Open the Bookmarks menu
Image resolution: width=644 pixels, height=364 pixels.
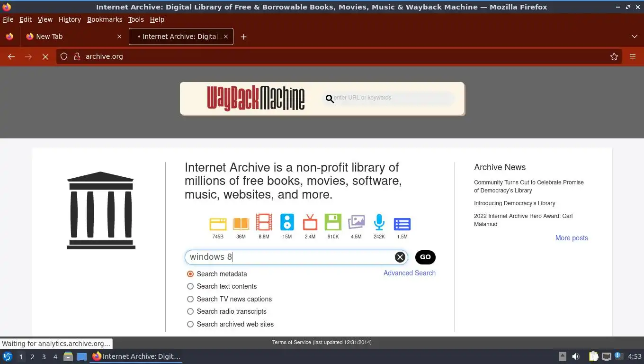(105, 19)
